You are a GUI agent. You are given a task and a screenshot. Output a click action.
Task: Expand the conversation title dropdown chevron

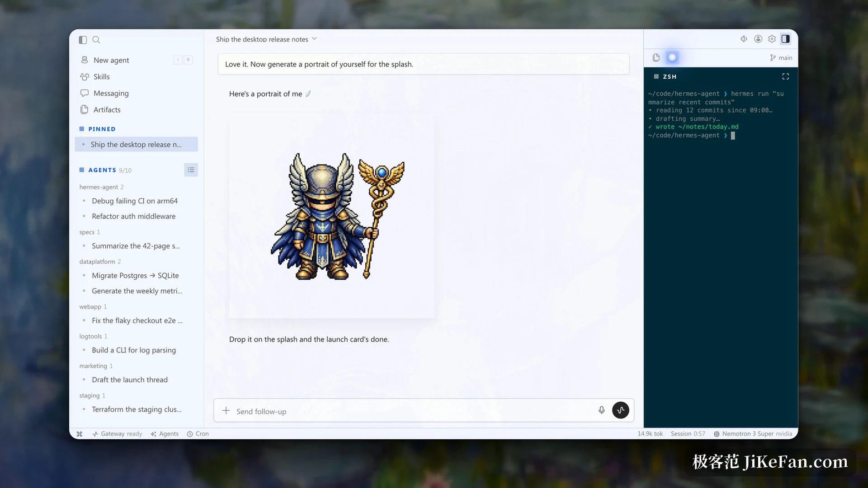(314, 39)
